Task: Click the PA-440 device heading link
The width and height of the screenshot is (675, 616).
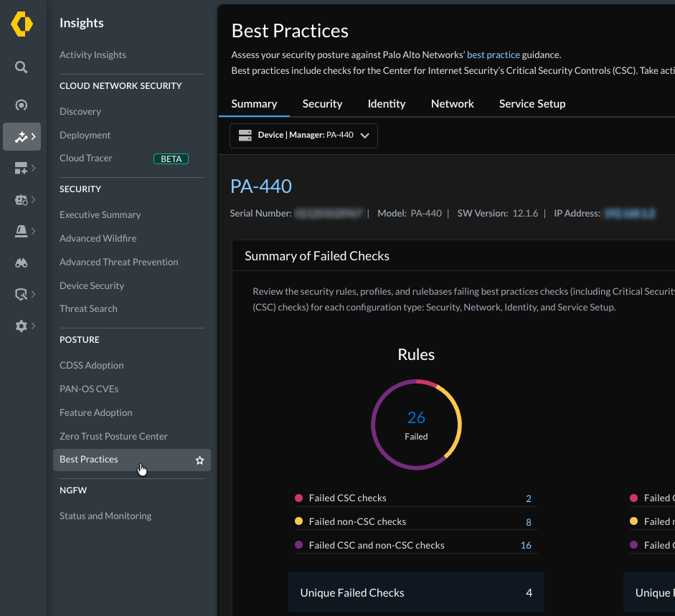Action: tap(261, 186)
